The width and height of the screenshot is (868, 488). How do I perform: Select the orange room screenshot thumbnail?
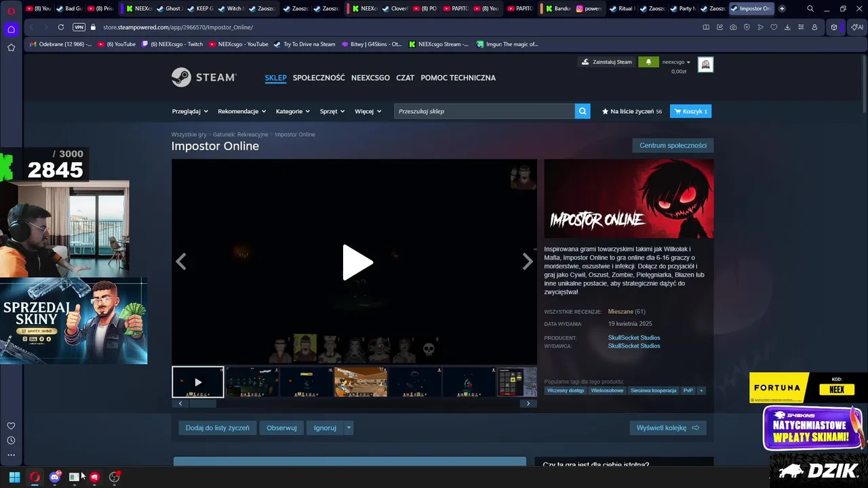(x=361, y=382)
